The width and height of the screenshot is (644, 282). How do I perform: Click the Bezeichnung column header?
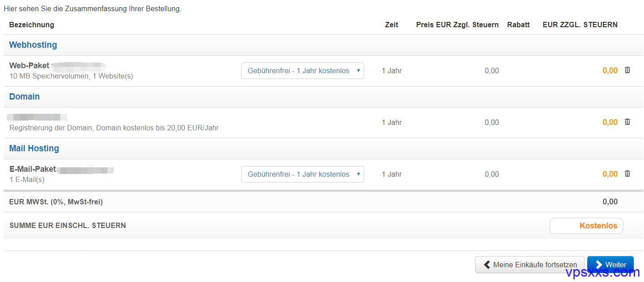tap(32, 25)
